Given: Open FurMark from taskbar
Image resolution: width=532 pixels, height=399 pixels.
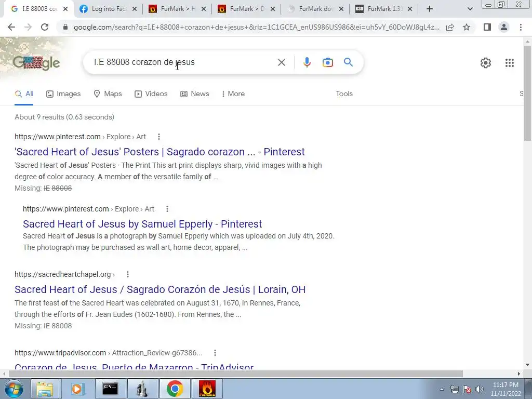Looking at the screenshot, I should coord(207,389).
